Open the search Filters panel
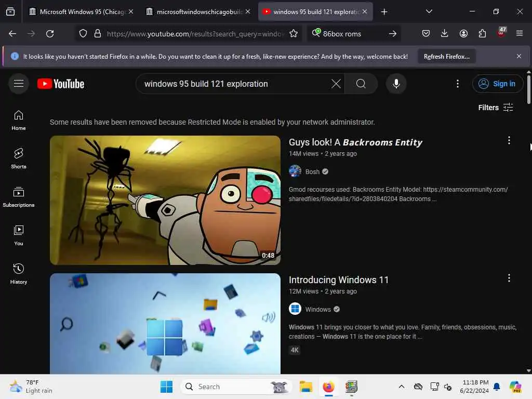This screenshot has height=399, width=532. point(495,108)
